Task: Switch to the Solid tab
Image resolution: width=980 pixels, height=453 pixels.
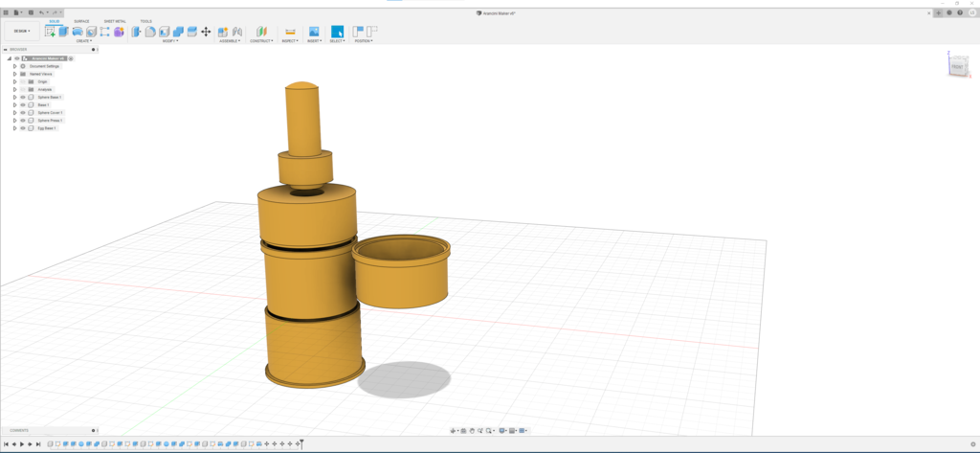Action: click(x=55, y=21)
